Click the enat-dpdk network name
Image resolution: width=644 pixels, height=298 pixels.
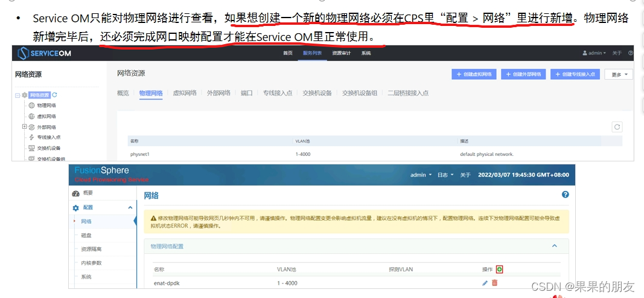coord(167,283)
